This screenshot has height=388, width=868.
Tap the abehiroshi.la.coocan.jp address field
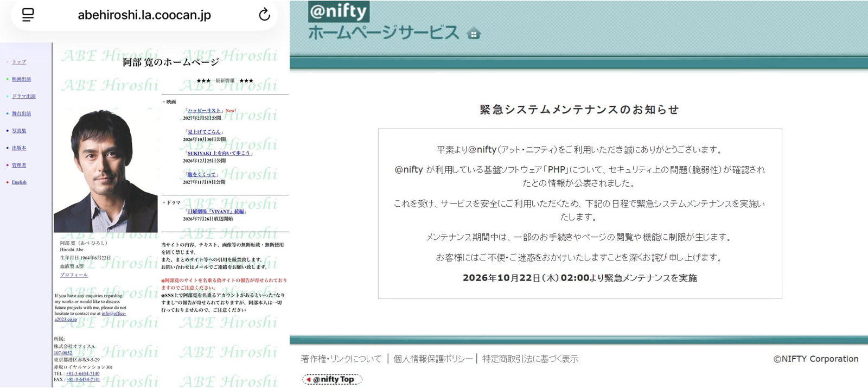144,15
